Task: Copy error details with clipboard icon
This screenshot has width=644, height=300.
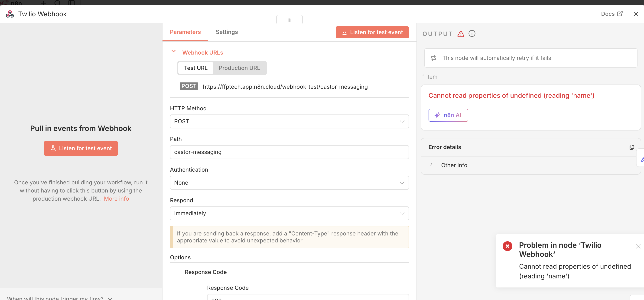Action: click(631, 147)
